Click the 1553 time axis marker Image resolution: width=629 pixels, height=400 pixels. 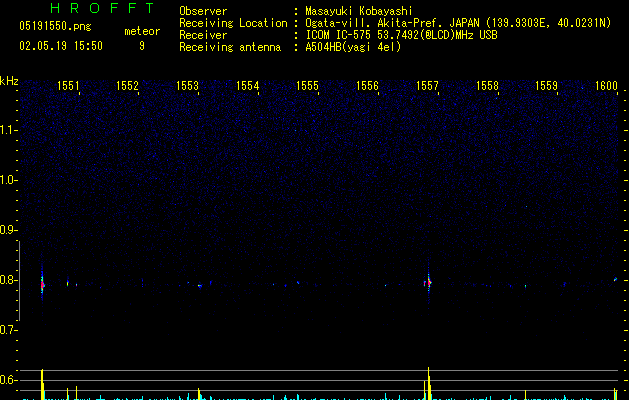point(187,86)
